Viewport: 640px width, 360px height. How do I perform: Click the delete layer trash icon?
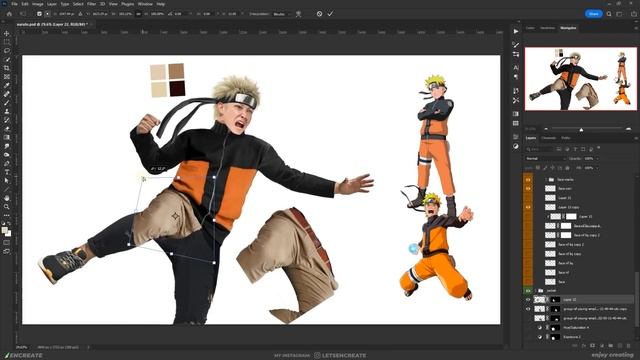tap(629, 346)
